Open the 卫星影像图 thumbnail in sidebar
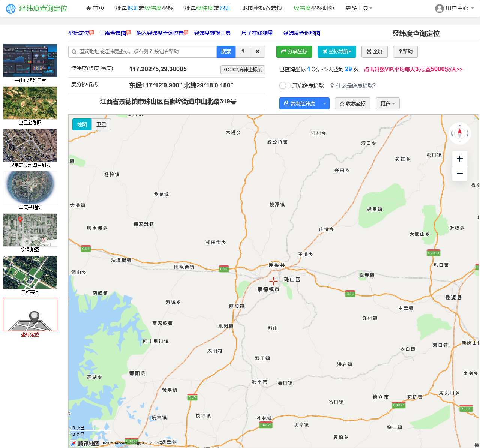This screenshot has height=448, width=480. (x=30, y=103)
